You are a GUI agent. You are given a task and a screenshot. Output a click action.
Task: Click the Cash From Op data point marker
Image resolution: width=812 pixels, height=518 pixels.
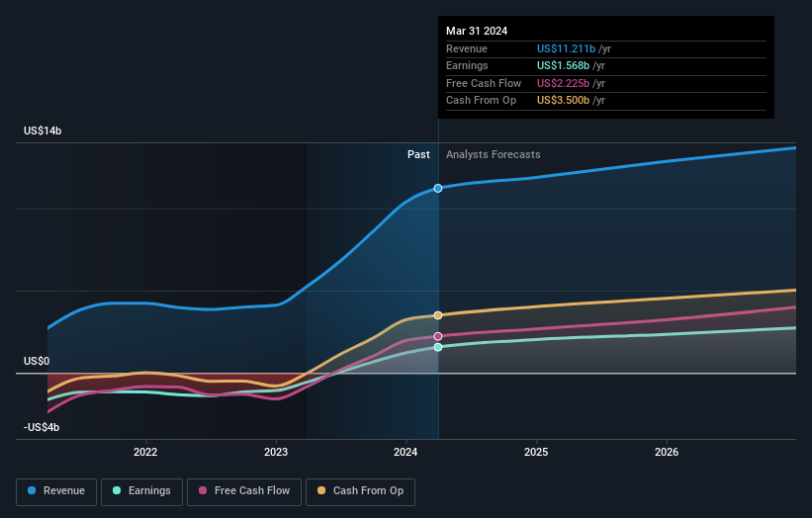click(x=438, y=315)
